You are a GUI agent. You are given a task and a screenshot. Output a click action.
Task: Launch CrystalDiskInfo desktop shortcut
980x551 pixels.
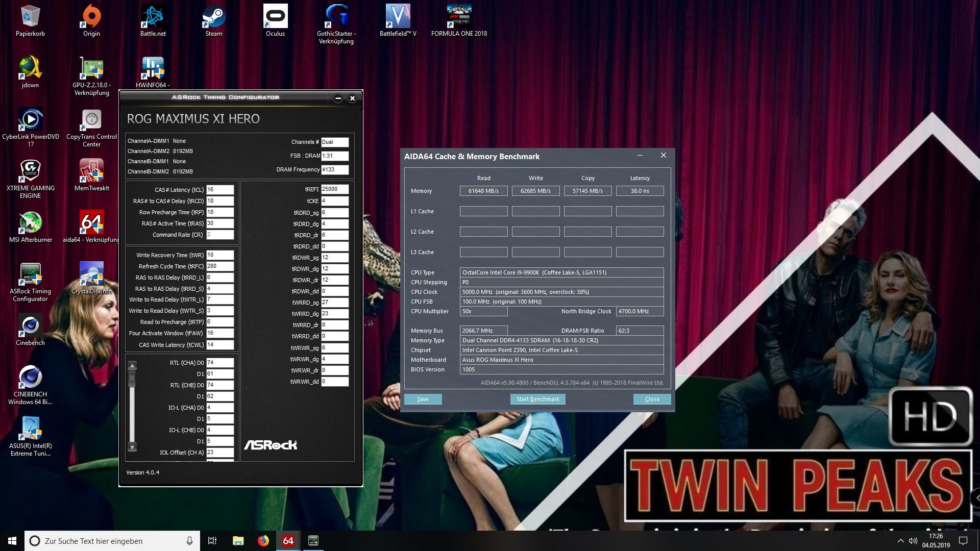[x=91, y=278]
